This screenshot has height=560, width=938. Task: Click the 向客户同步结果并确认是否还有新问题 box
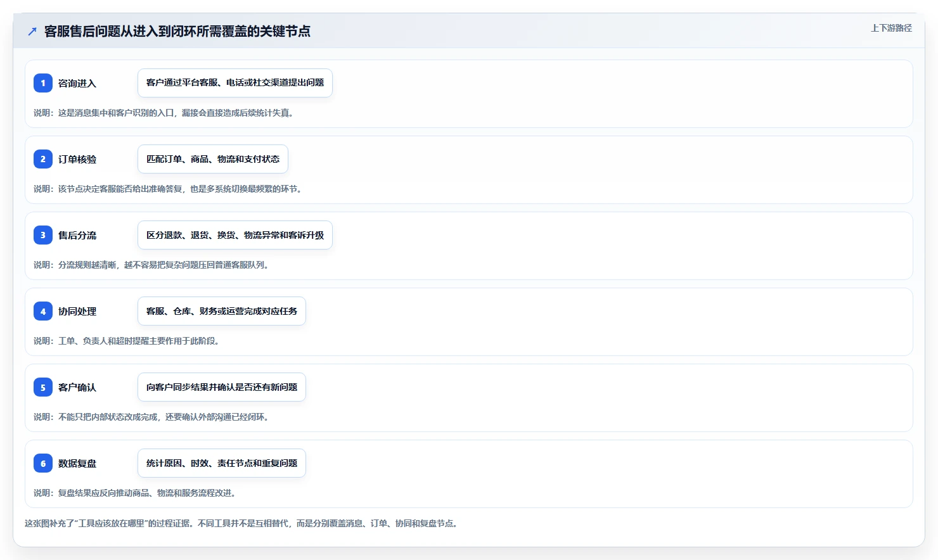pos(222,387)
